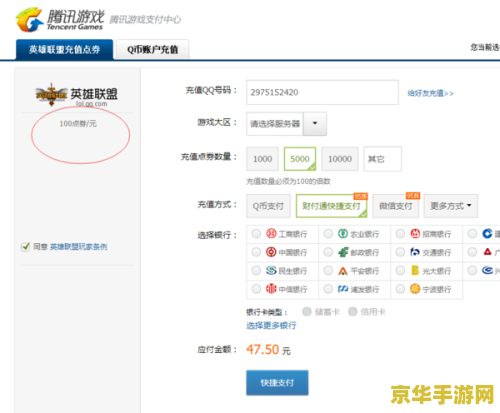Click the 农业银行 bank logo icon
This screenshot has width=500, height=413.
(x=343, y=234)
